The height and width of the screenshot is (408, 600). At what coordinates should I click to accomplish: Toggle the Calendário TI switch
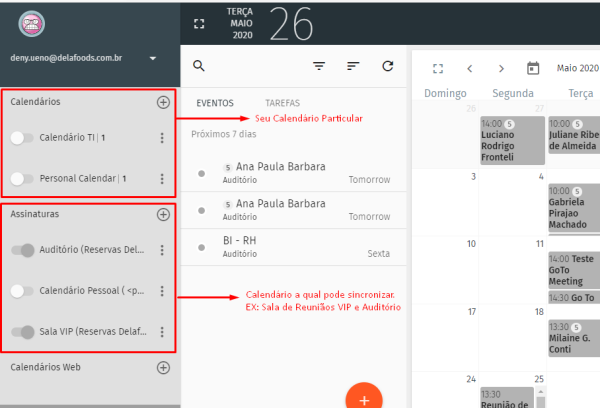[22, 138]
